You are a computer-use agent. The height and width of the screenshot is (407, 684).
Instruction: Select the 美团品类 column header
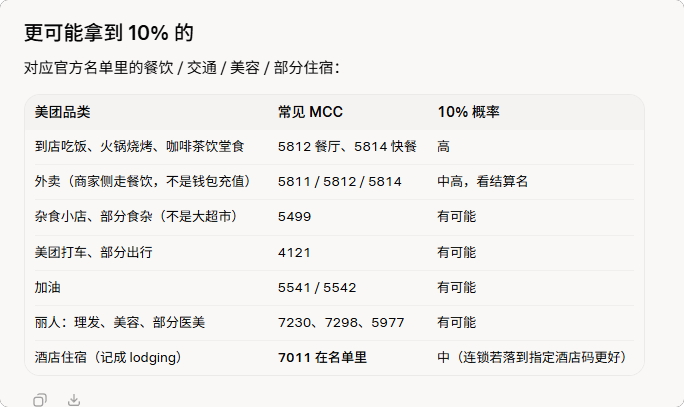click(62, 112)
